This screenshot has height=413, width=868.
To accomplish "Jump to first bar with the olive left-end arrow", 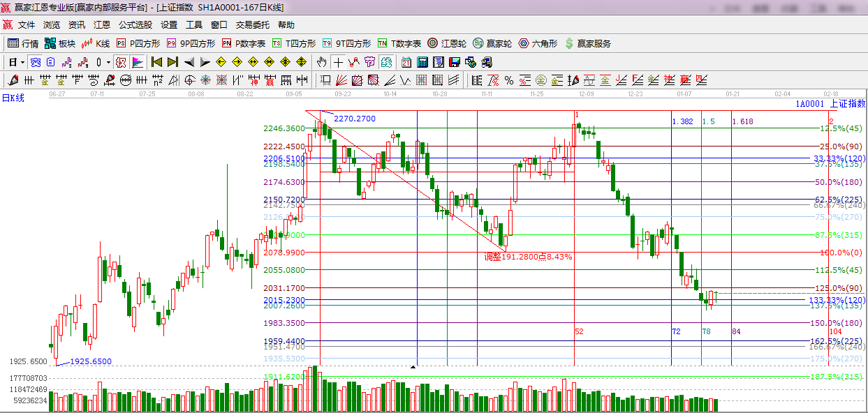I will coord(156,62).
